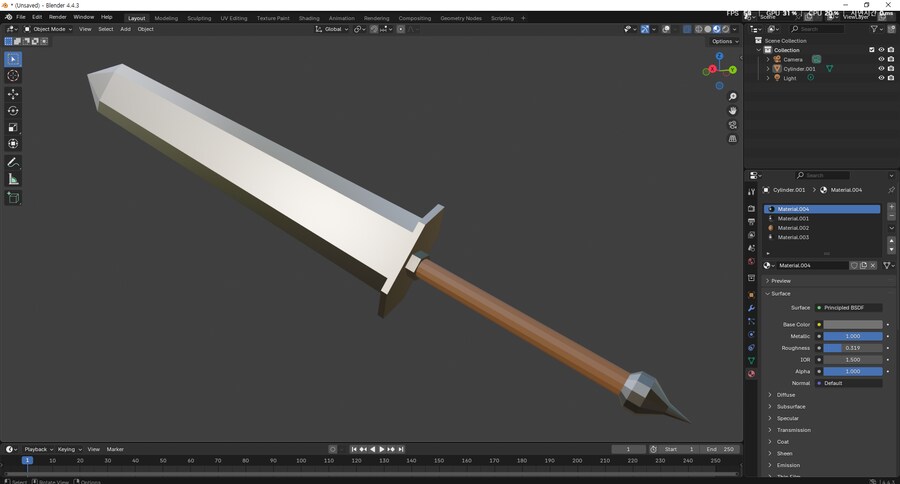Open the File menu
Screen dimensions: 900x484
[x=21, y=17]
